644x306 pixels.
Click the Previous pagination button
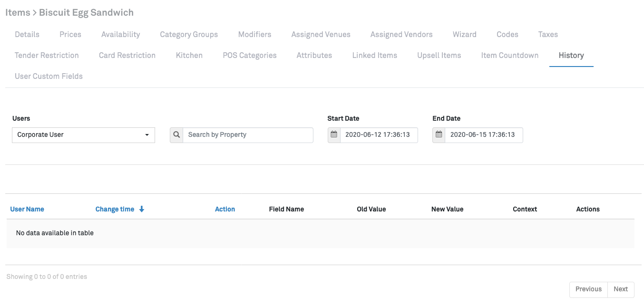pos(588,289)
